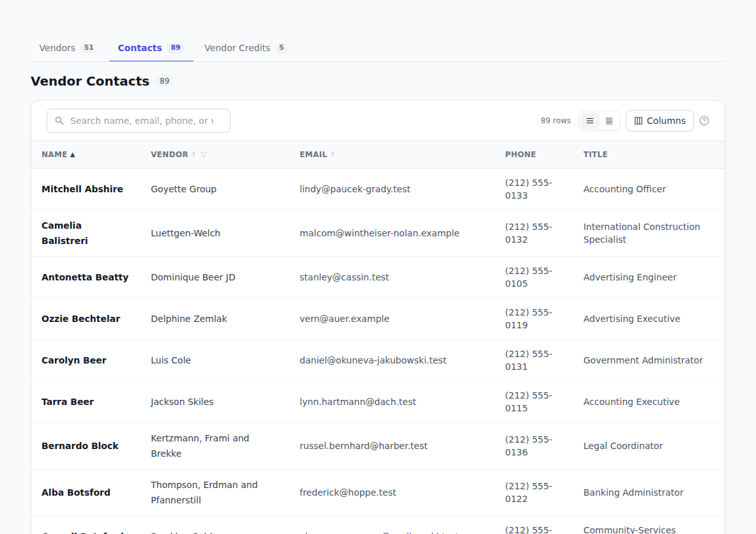Click the stanley@cassin.test email
Screen dimensions: 756x534
[x=344, y=277]
